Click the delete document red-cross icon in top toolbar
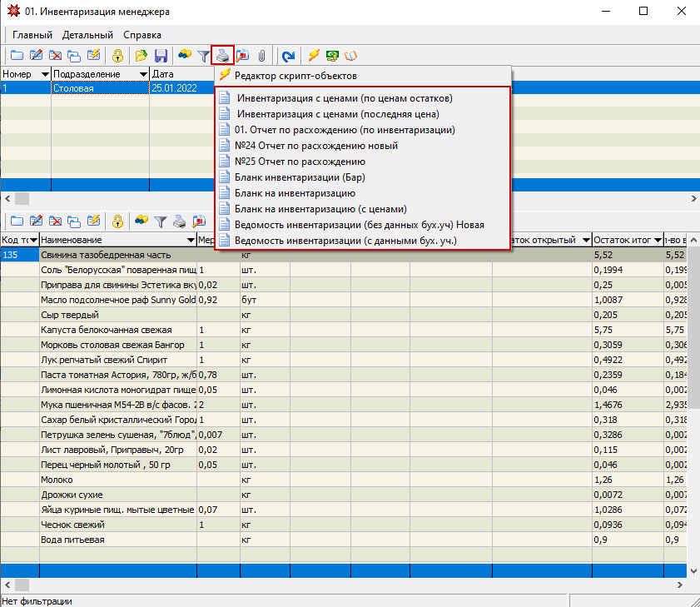The width and height of the screenshot is (700, 607). tap(56, 56)
